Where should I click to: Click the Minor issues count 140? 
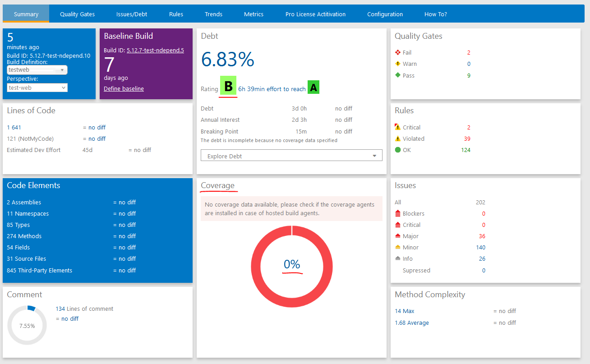[x=481, y=247]
